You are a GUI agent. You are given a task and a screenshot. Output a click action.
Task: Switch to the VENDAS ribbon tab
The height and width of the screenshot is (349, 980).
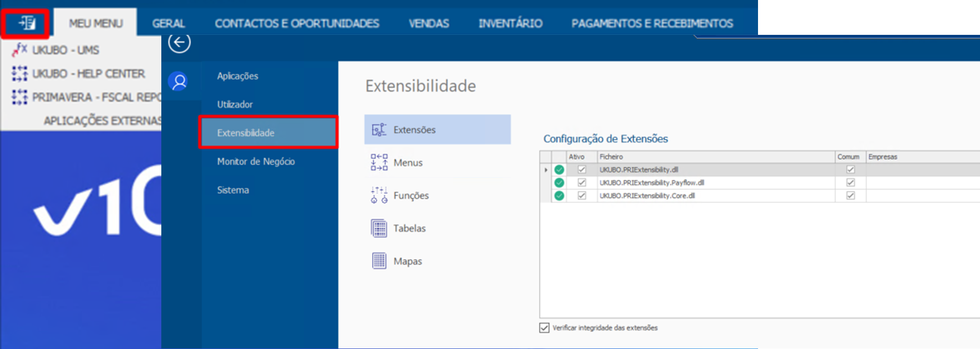click(428, 23)
